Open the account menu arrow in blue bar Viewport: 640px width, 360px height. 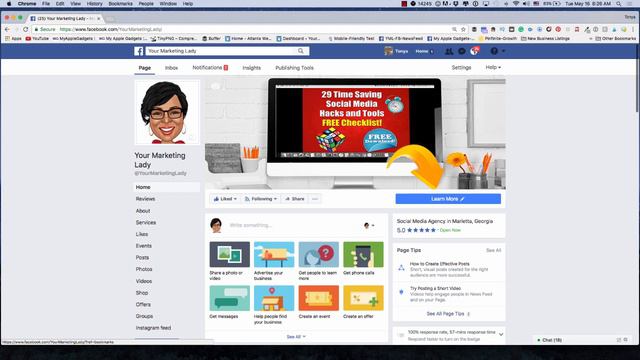[503, 51]
